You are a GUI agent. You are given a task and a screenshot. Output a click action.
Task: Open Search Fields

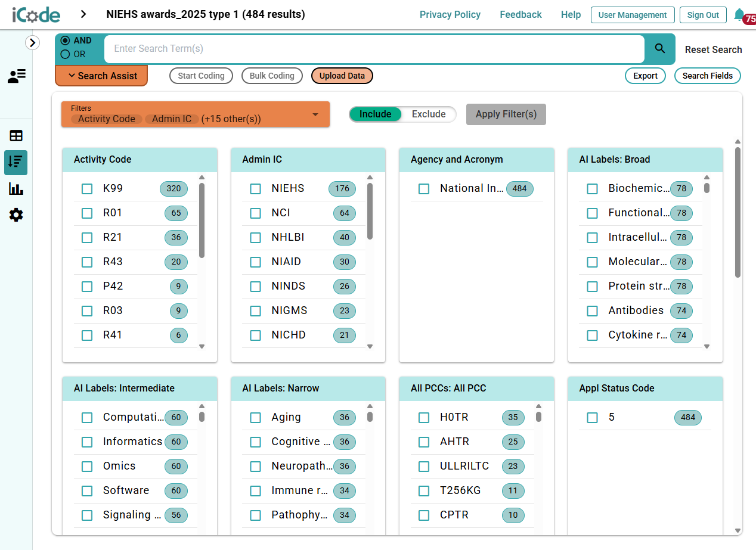point(708,76)
